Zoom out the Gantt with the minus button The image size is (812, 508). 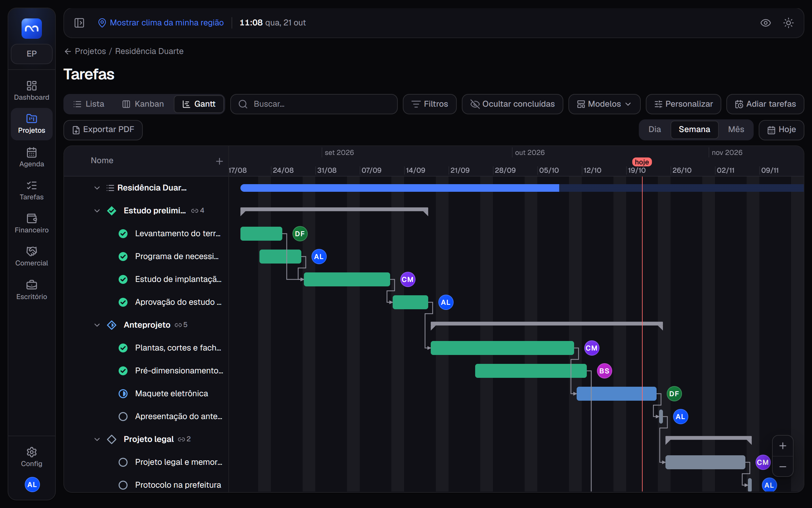pyautogui.click(x=783, y=467)
